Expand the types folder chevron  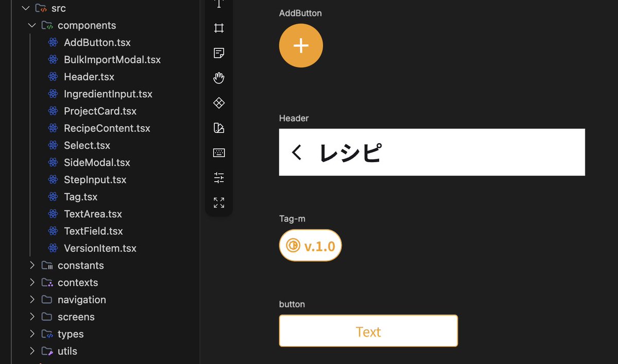pyautogui.click(x=32, y=334)
